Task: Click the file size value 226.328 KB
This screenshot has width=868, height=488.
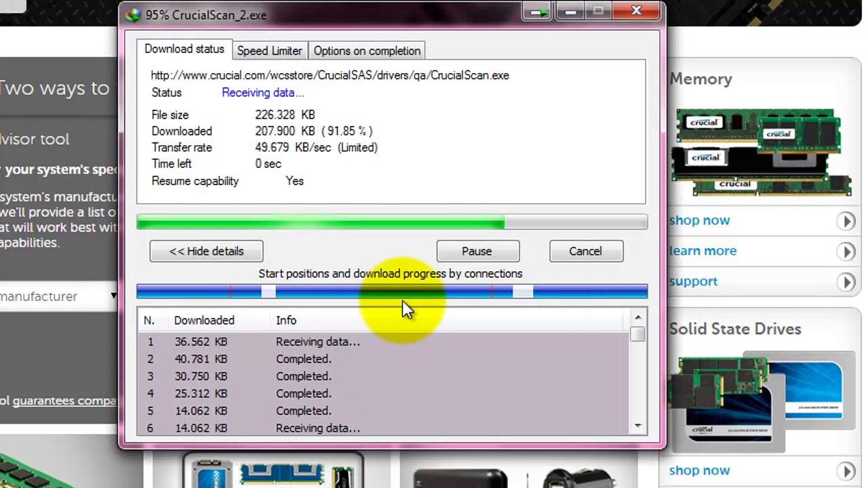Action: pos(285,115)
